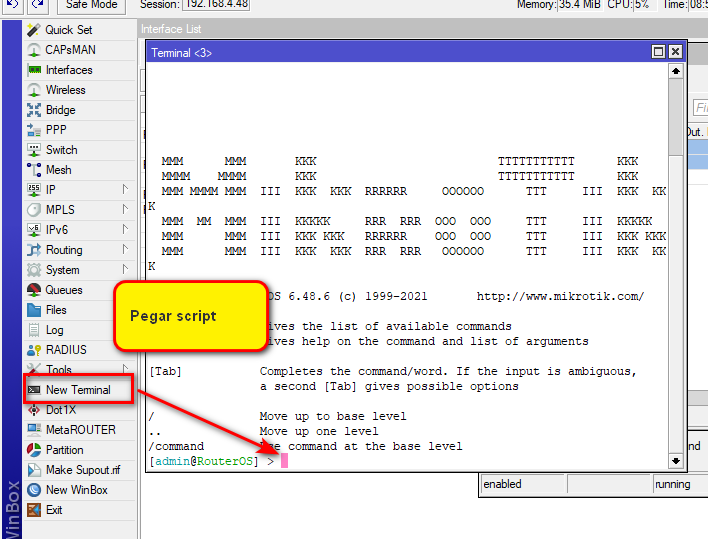Click the Interface List window title
The height and width of the screenshot is (539, 708).
tap(171, 29)
